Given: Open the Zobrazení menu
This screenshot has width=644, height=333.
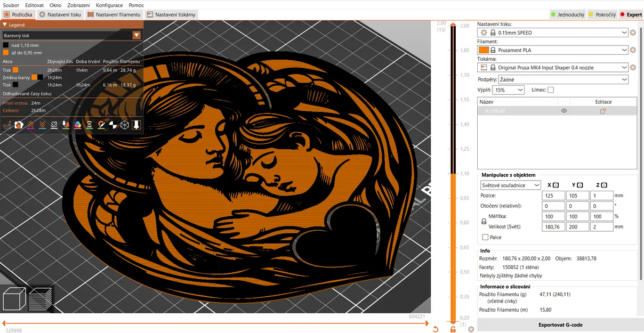Looking at the screenshot, I should pyautogui.click(x=78, y=5).
